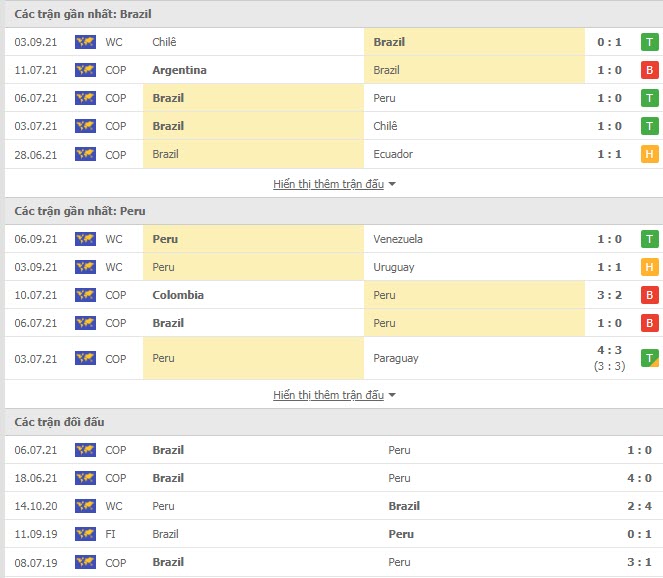The image size is (663, 578).
Task: Click the red B badge for Argentina–Brazil match
Action: click(x=649, y=70)
